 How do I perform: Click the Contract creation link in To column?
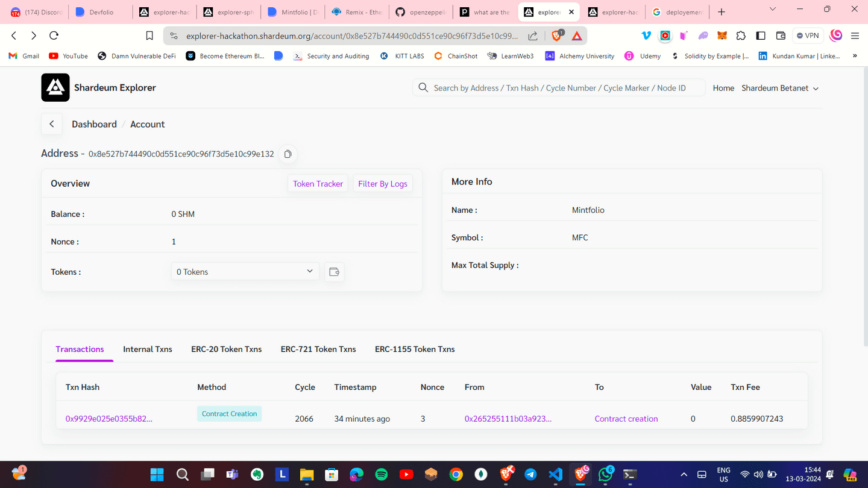pos(626,419)
